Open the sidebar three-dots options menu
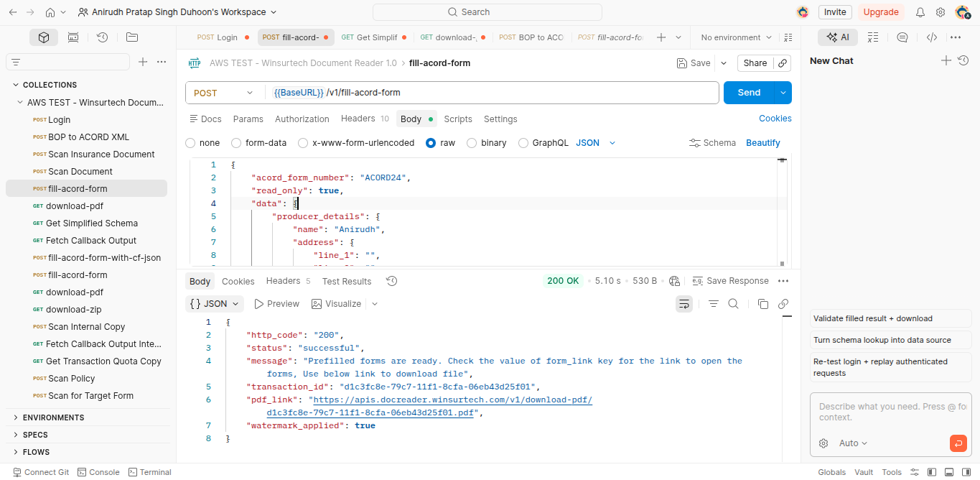The height and width of the screenshot is (480, 980). click(162, 62)
